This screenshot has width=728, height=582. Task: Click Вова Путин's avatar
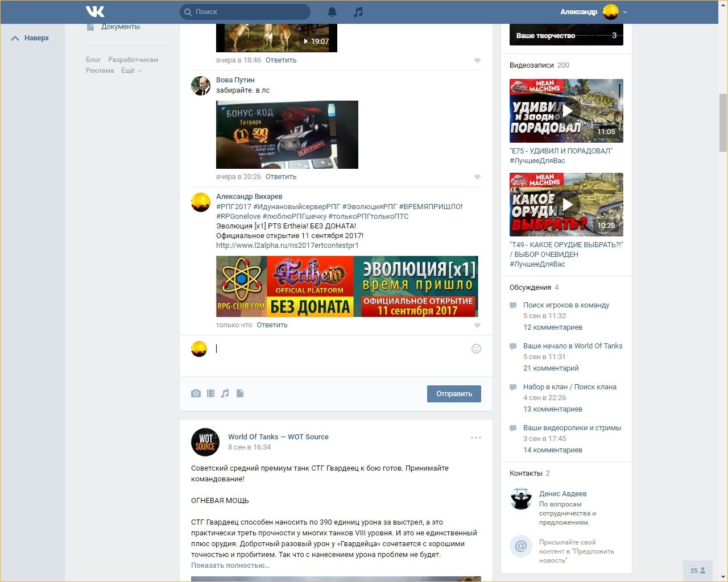coord(201,85)
